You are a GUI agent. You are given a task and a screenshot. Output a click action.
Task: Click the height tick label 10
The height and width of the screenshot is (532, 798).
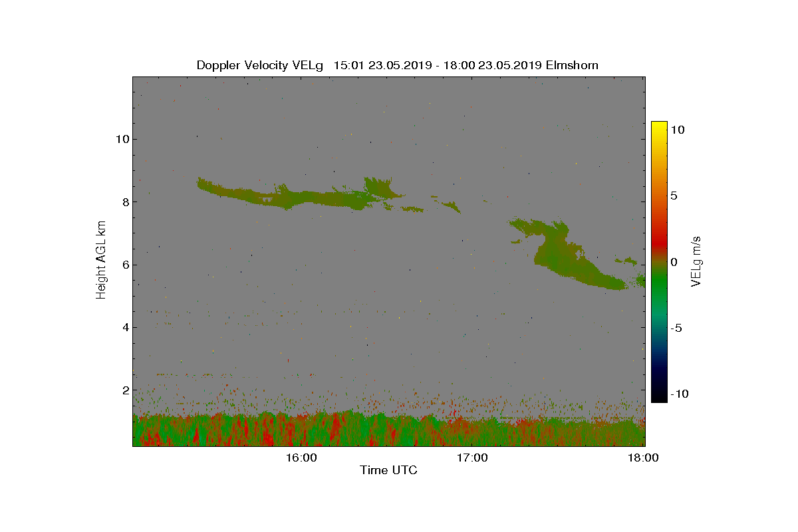click(x=122, y=139)
